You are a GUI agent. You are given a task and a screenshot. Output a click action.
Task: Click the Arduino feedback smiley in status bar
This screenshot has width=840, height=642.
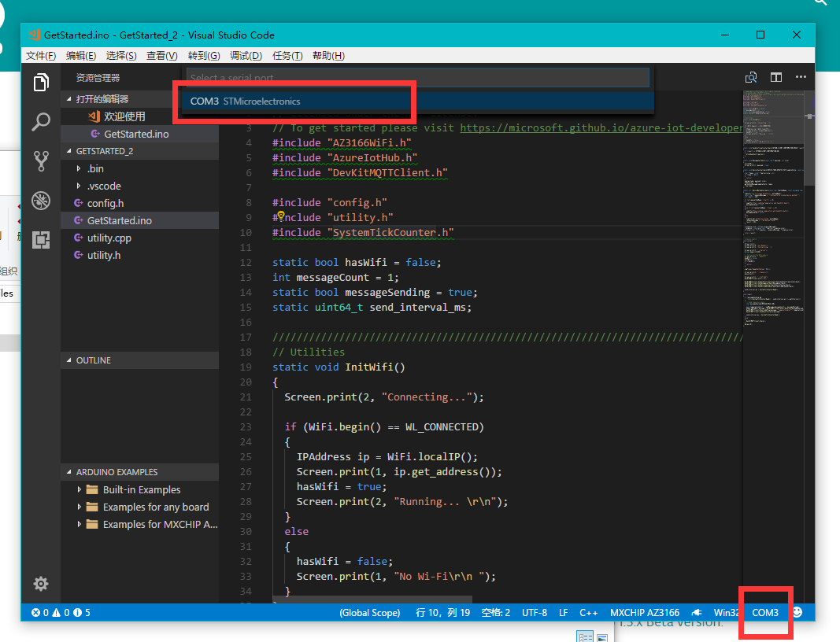[797, 612]
